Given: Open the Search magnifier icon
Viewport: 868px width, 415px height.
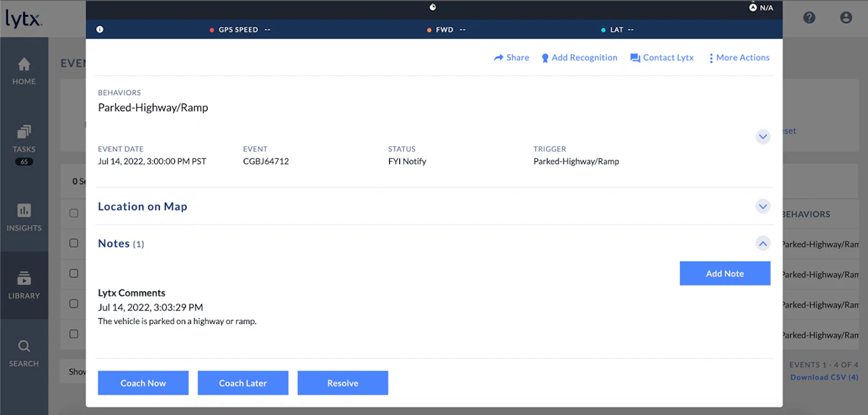Looking at the screenshot, I should pos(24,346).
